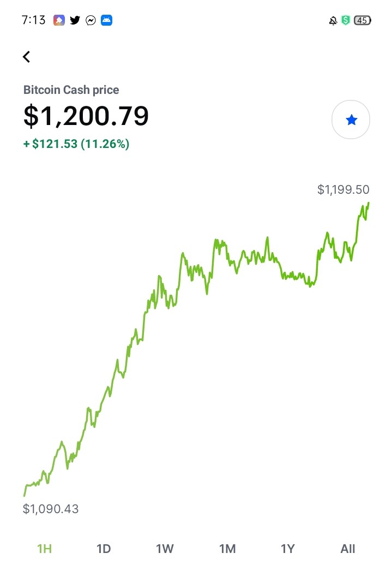Tap the battery indicator showing 45
This screenshot has width=392, height=571.
pos(362,20)
